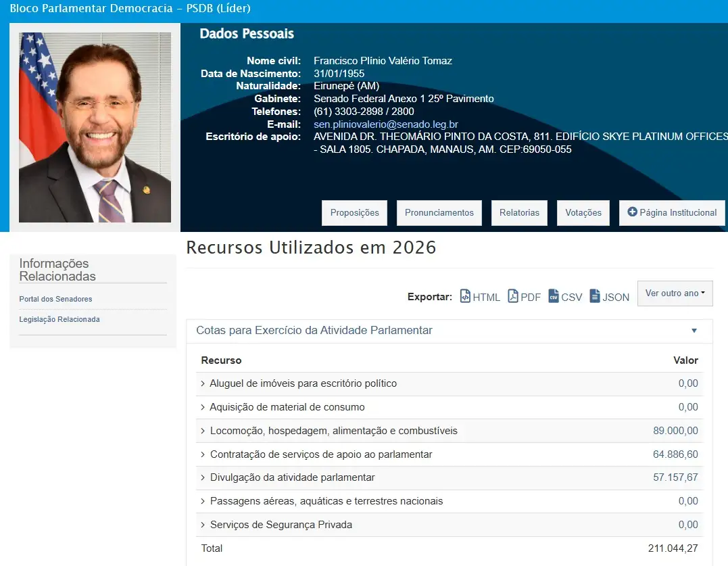Viewport: 728px width, 566px height.
Task: Expand Aluguel de imóveis para escritório político row
Action: click(x=202, y=383)
